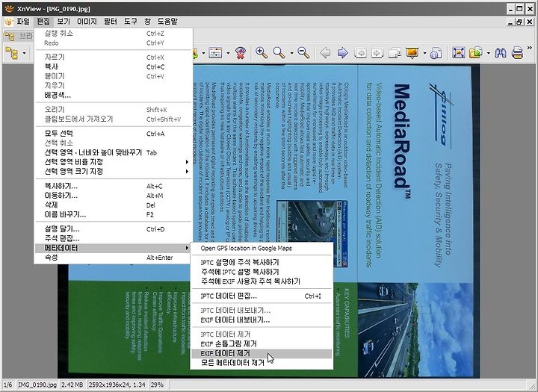538x392 pixels.
Task: Expand the 메타데이터 submenu item
Action: (114, 248)
